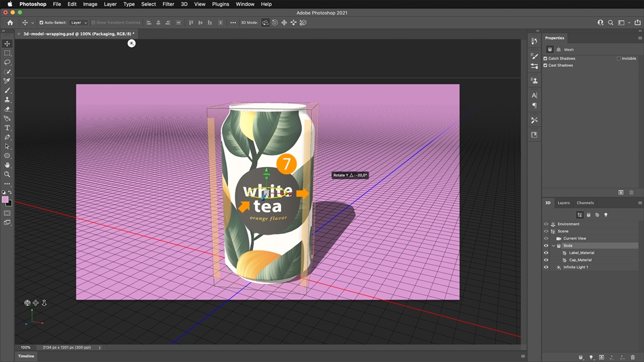Hide the Infinite Light 1 item
The width and height of the screenshot is (644, 362).
(545, 267)
